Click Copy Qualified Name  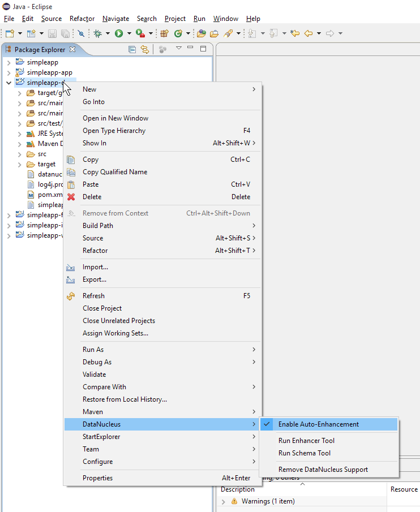click(x=162, y=172)
